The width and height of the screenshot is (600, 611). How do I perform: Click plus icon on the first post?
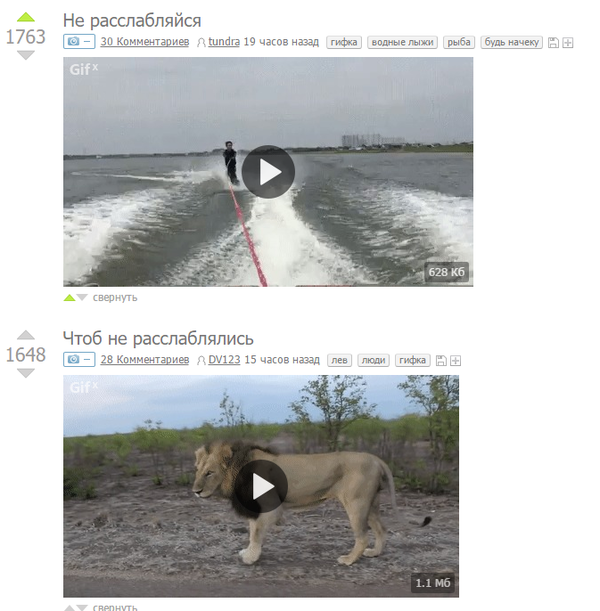[568, 42]
